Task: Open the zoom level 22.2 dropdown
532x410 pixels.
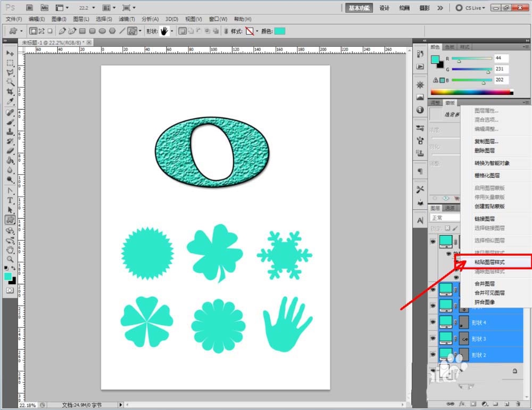Action: pyautogui.click(x=94, y=8)
